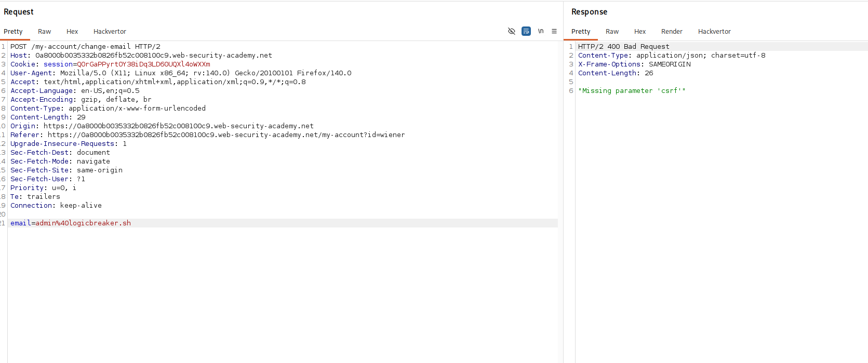Click the Sec-Fetch-Dest: document line
This screenshot has height=363, width=868.
click(60, 153)
